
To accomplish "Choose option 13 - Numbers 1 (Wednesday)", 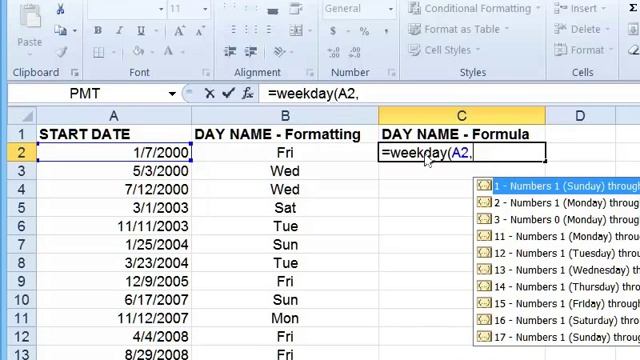I will point(558,270).
